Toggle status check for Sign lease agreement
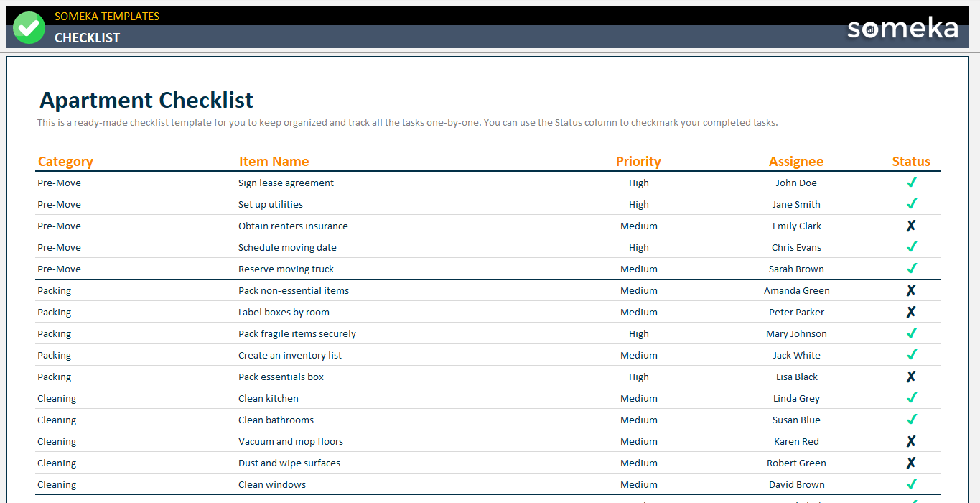 click(x=911, y=183)
